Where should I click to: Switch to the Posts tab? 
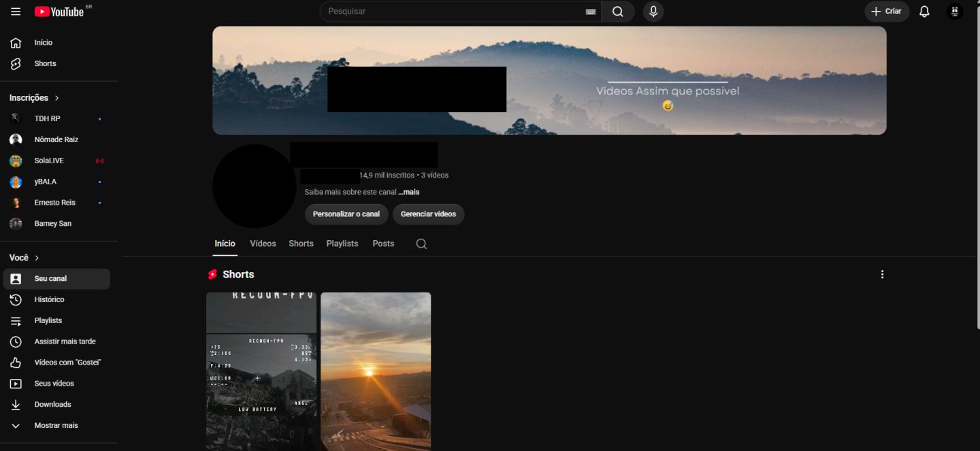coord(383,244)
